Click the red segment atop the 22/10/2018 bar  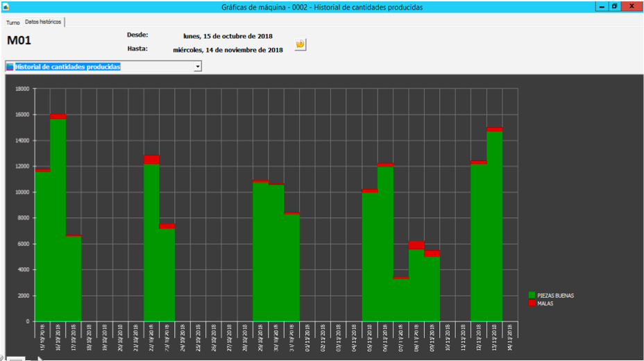[151, 160]
